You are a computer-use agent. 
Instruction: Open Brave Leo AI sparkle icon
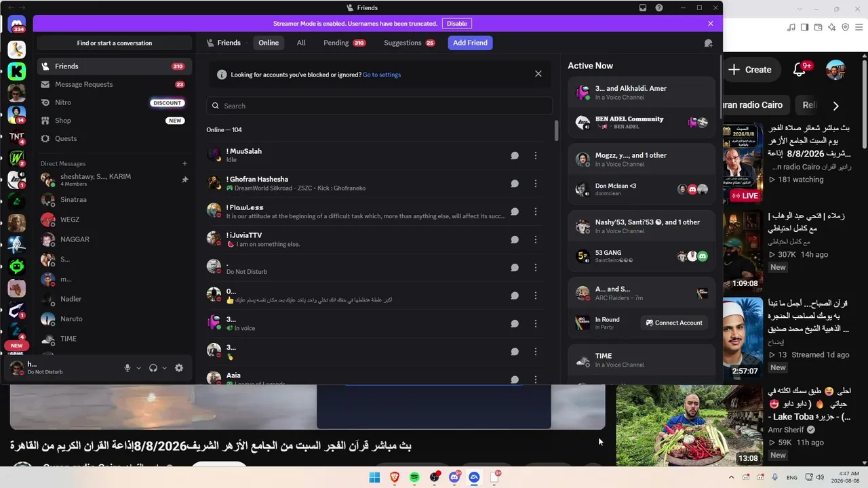coord(831,27)
